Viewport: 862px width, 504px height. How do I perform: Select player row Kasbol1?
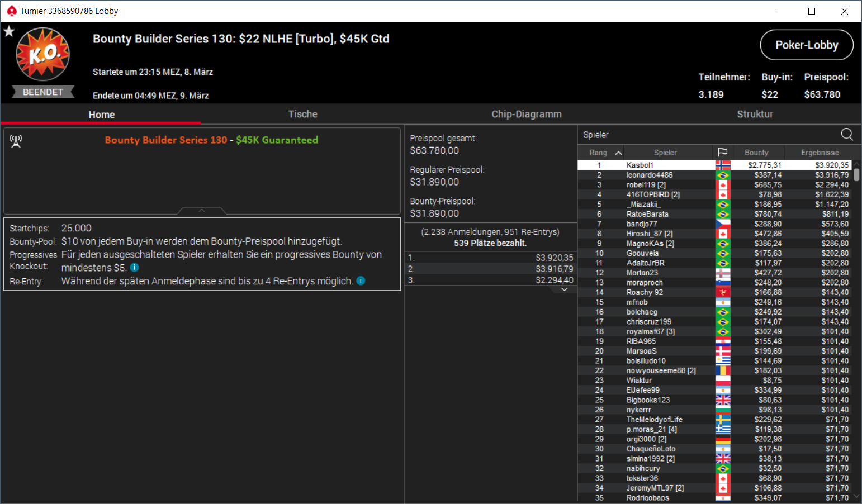[x=714, y=165]
